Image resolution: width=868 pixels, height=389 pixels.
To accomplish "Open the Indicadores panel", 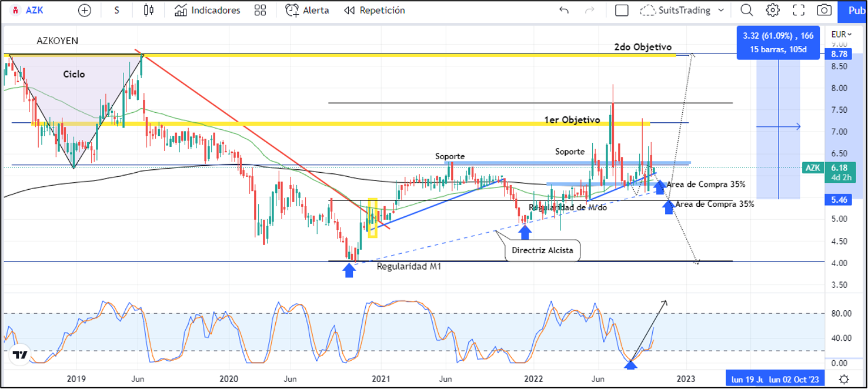I will (207, 10).
